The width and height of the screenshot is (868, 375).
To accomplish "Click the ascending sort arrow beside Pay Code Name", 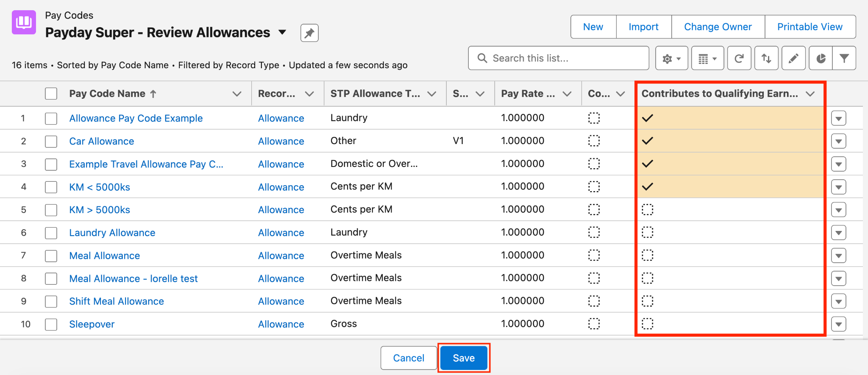I will click(x=153, y=94).
